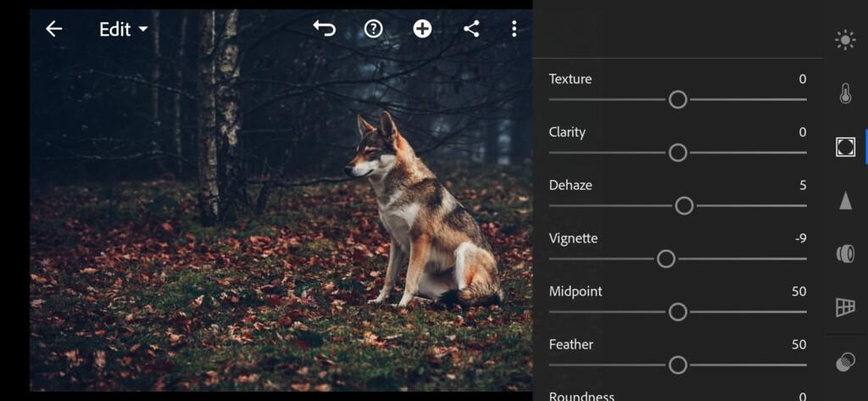Undo the last edit
The image size is (868, 401).
(325, 29)
